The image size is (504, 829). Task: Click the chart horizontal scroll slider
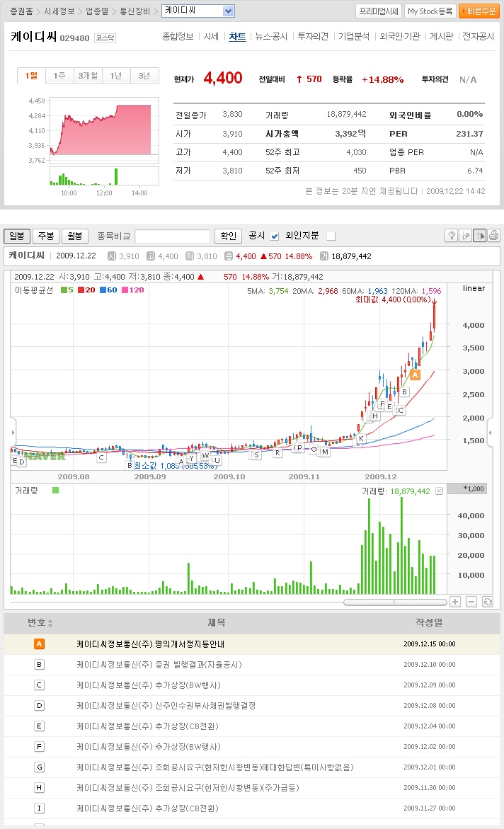pyautogui.click(x=394, y=602)
